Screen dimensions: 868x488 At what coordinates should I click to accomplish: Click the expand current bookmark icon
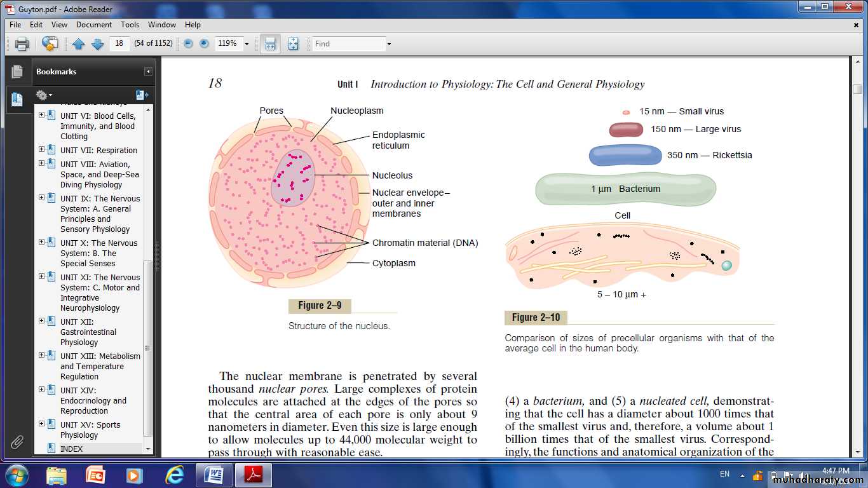click(x=142, y=95)
